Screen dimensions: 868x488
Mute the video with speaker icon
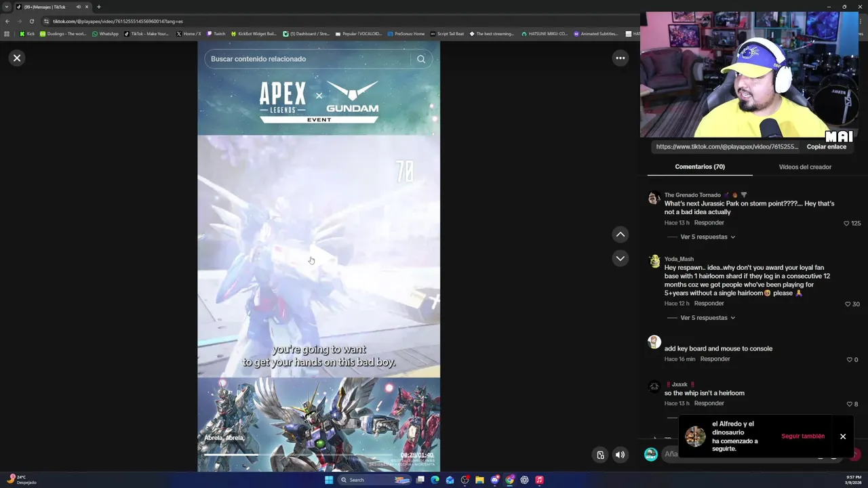point(620,455)
